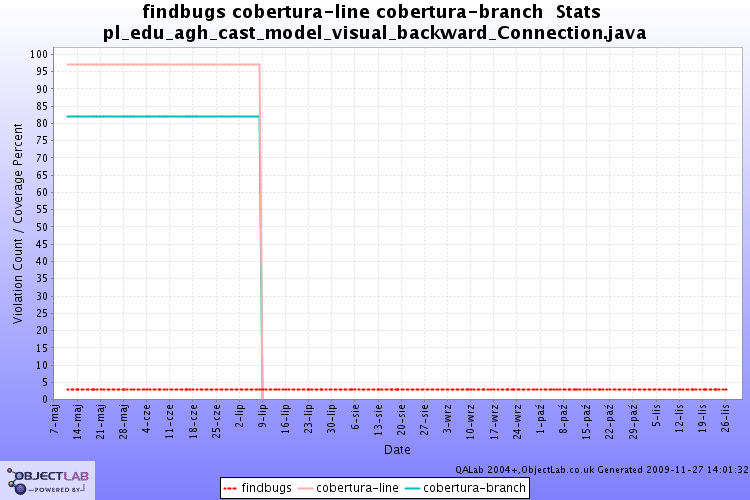Click the 8-paź date tick label
Viewport: 750px width, 500px height.
coord(563,419)
